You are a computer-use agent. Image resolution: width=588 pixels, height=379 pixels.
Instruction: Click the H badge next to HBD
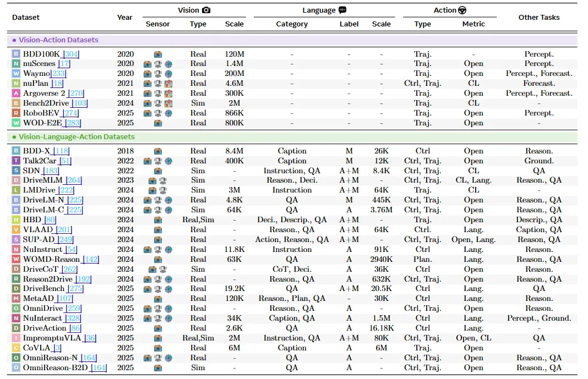click(16, 220)
